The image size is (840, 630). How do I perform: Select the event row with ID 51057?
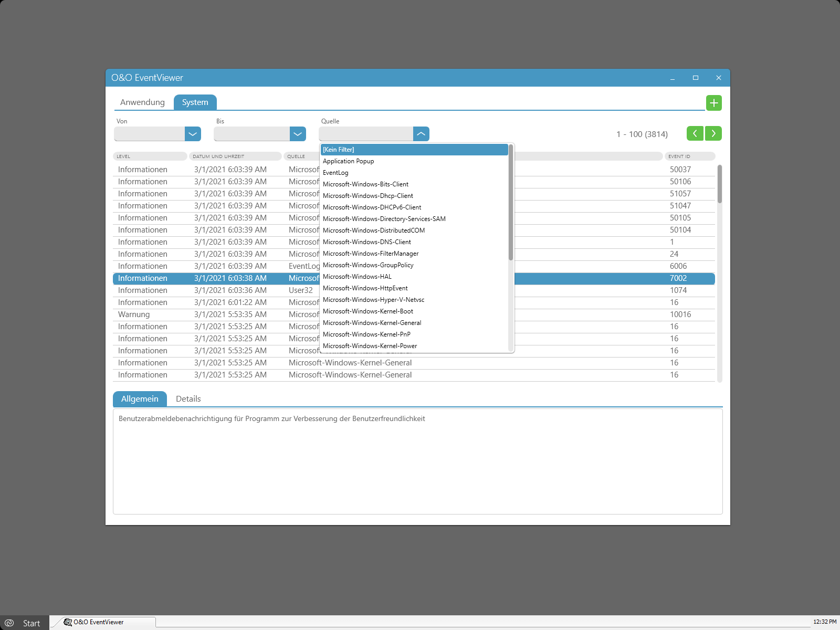[414, 194]
